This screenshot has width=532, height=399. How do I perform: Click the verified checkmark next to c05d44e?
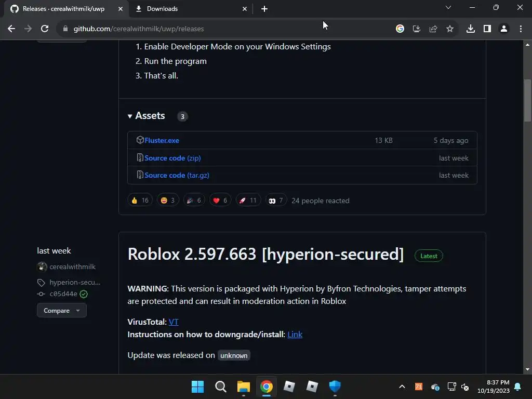click(84, 294)
